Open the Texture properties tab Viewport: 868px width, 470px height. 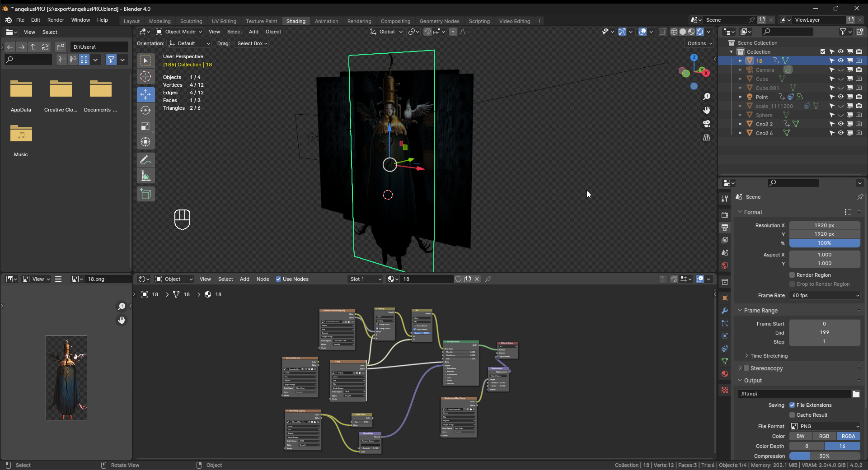[725, 390]
